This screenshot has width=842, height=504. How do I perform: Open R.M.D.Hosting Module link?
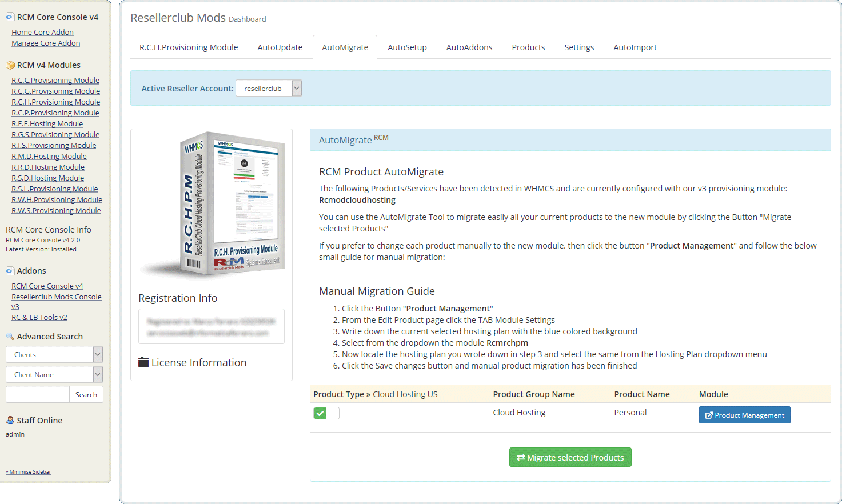49,156
